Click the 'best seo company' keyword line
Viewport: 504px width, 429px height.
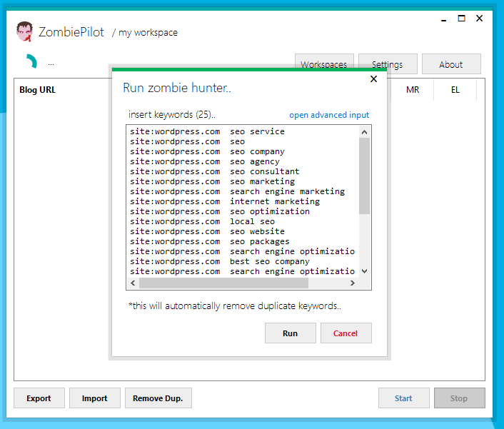pyautogui.click(x=220, y=261)
